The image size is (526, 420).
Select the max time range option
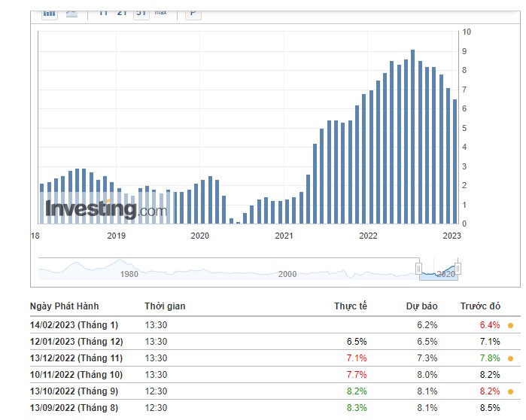coord(160,13)
